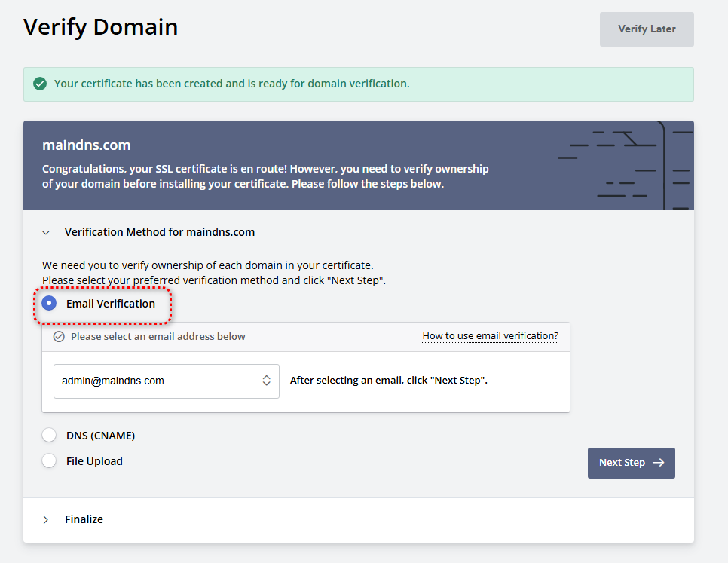Select the Email Verification radio button

coord(48,302)
